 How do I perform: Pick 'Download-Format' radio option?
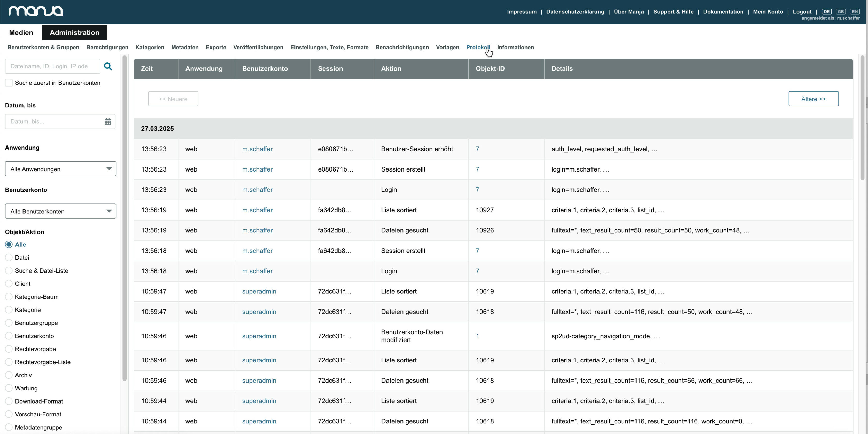pos(9,401)
